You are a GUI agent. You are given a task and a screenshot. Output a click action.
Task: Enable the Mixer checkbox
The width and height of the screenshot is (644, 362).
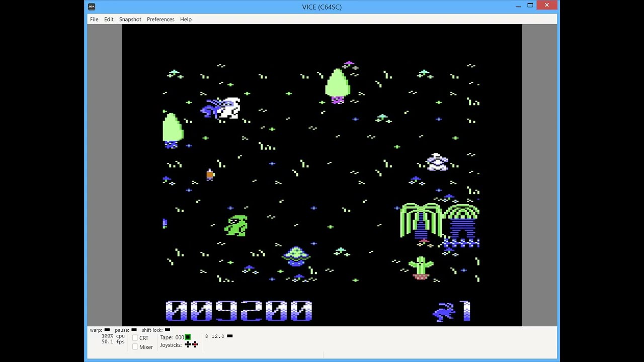pos(135,347)
